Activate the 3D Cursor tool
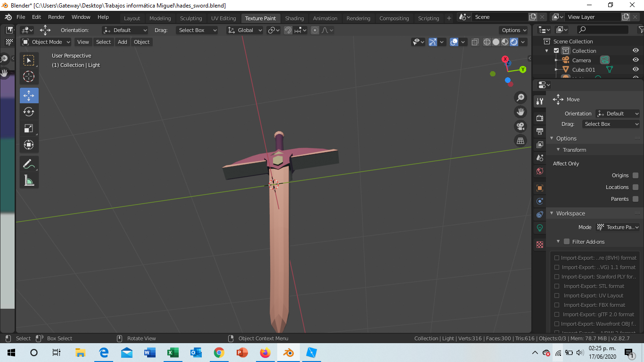The width and height of the screenshot is (644, 362). coord(29,76)
